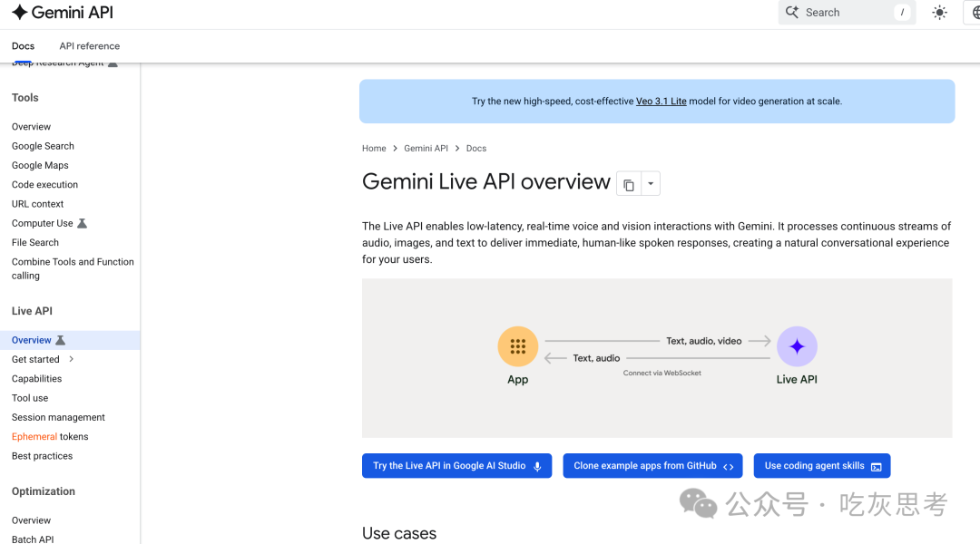Screen dimensions: 980x544
Task: Open Combine Tools and Function calling
Action: click(x=73, y=268)
